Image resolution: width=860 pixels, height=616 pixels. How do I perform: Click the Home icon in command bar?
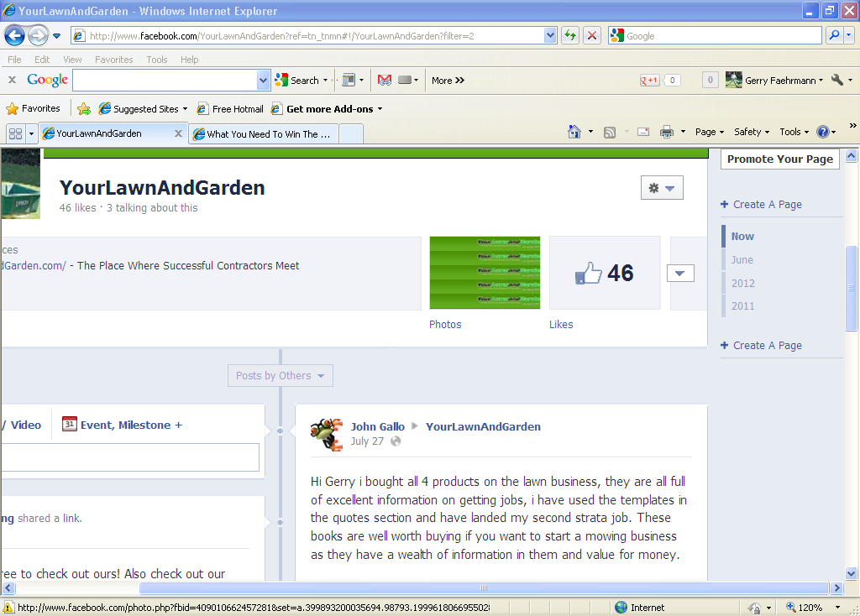coord(574,132)
